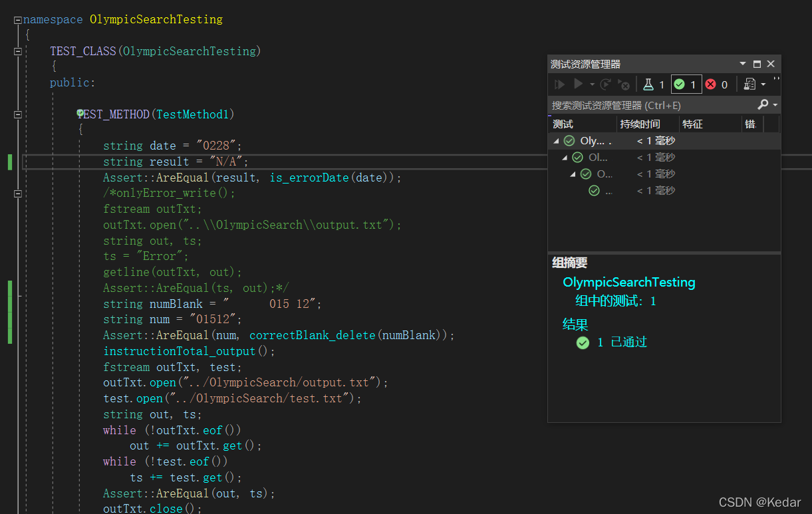Click the 组中的测试: 1 summary text
The height and width of the screenshot is (514, 812).
coord(616,301)
